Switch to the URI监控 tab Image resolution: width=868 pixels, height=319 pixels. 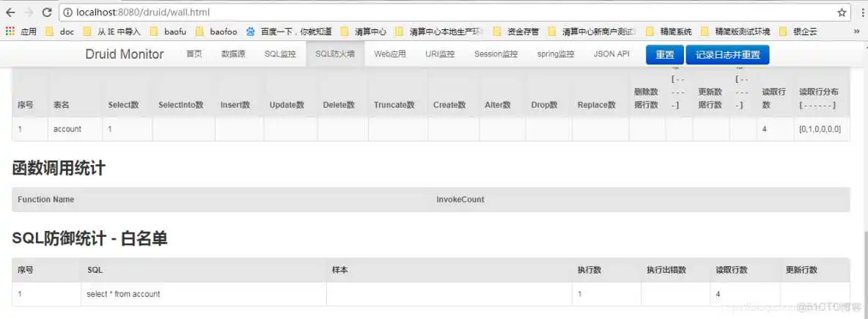point(440,54)
